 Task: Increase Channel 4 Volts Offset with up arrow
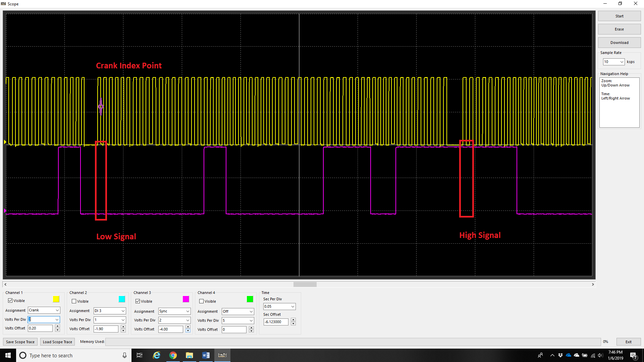252,328
